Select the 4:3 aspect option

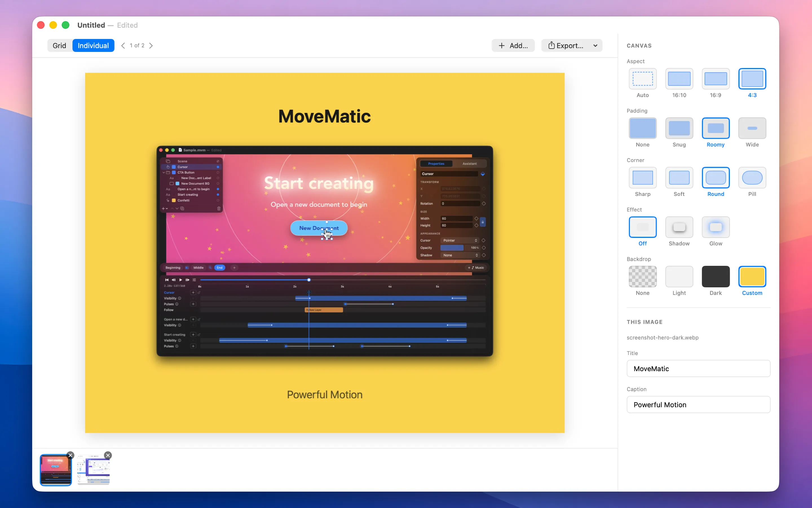click(x=752, y=79)
